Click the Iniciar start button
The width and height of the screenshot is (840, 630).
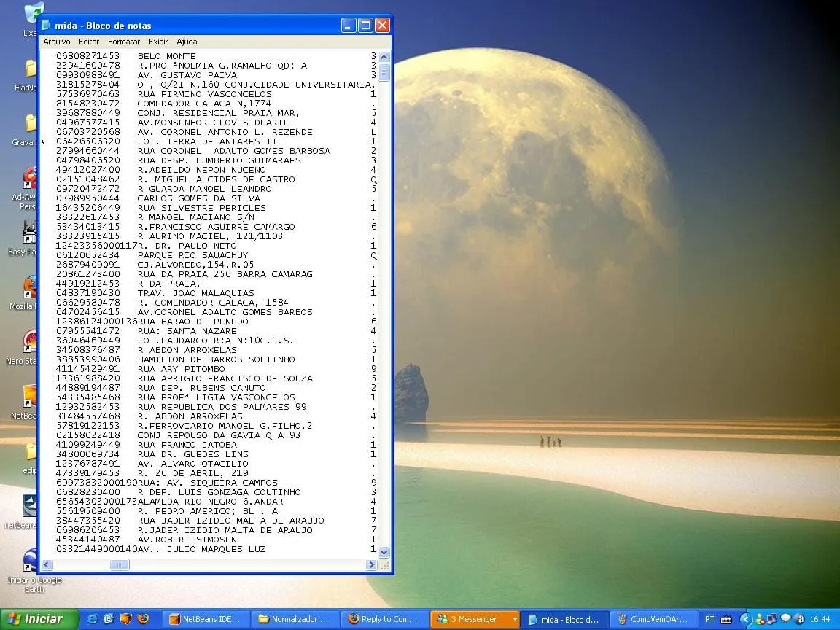39,619
